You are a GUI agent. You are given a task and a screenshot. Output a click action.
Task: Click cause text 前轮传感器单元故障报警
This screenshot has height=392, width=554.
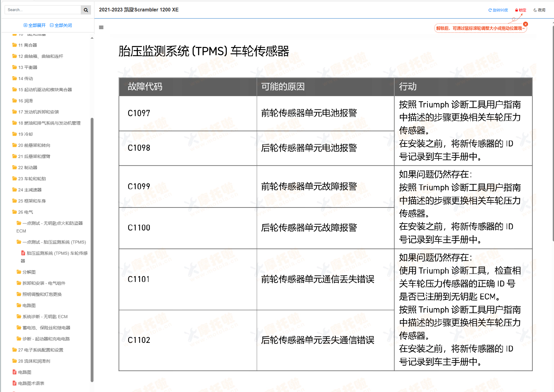(x=309, y=186)
